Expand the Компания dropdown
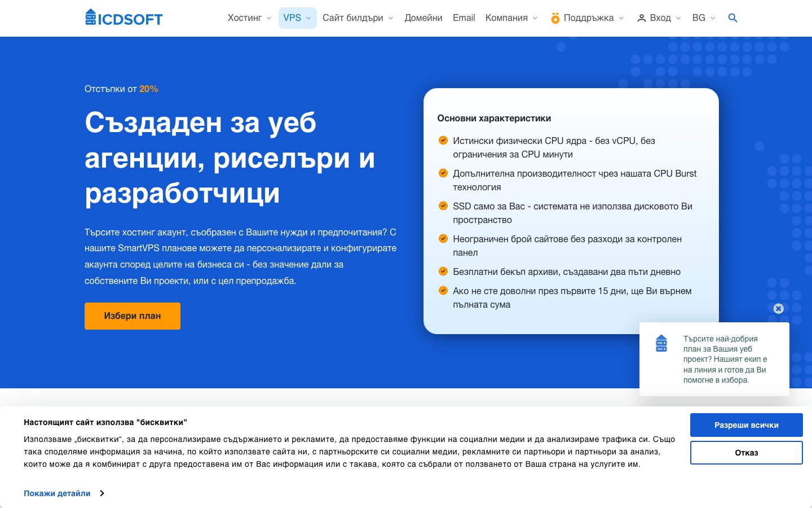This screenshot has height=508, width=812. pos(511,18)
